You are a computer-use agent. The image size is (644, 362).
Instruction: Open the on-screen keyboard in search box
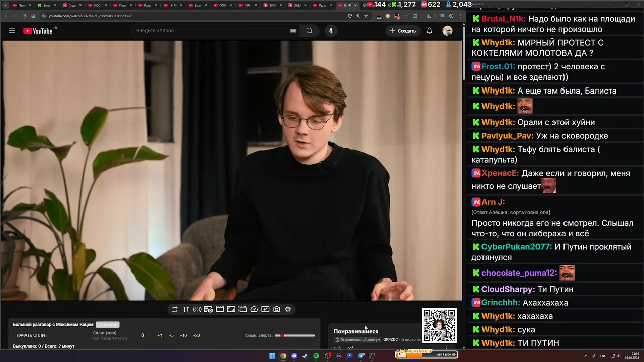pos(293,31)
